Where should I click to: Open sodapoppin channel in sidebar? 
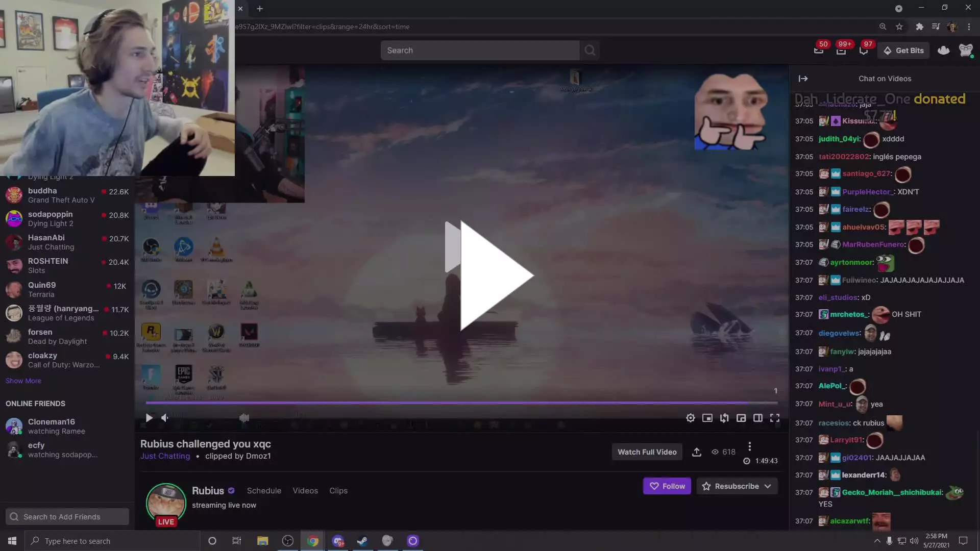click(67, 219)
